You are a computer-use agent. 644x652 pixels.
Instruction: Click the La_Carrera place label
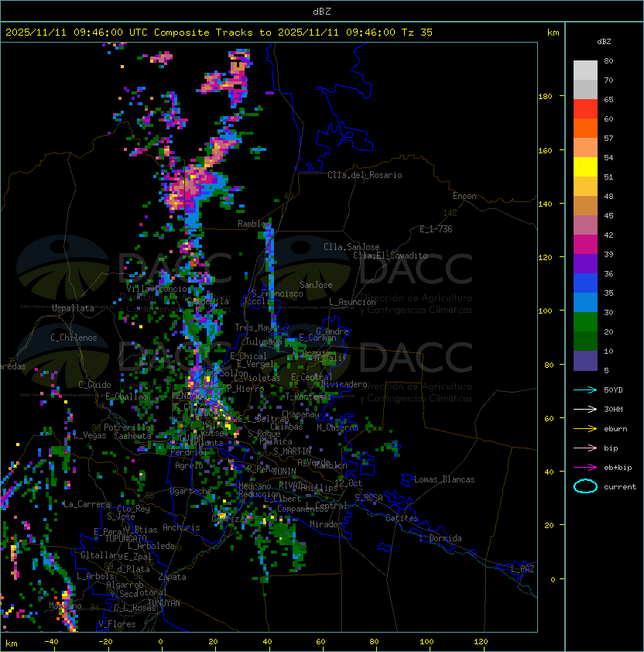click(87, 504)
